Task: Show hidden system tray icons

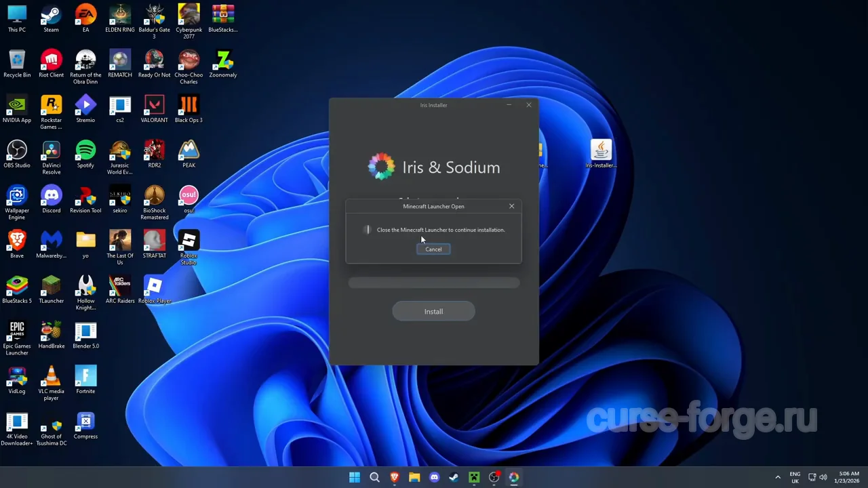Action: tap(778, 477)
